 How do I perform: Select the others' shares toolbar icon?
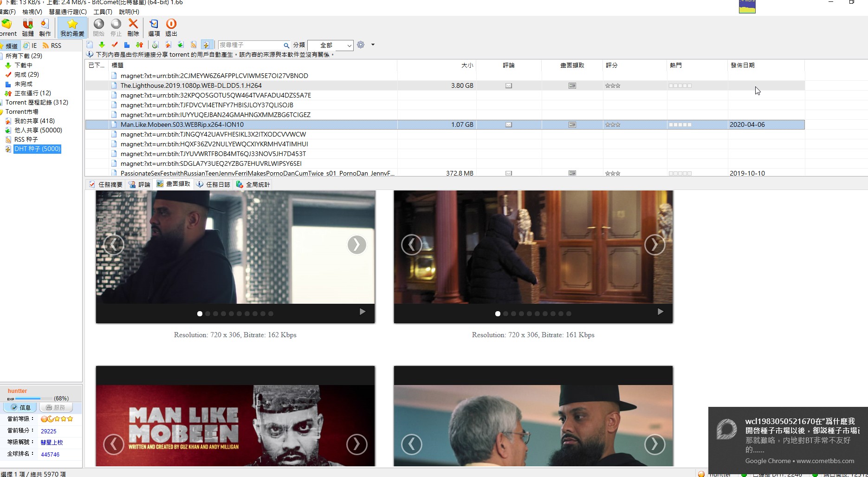(x=181, y=45)
